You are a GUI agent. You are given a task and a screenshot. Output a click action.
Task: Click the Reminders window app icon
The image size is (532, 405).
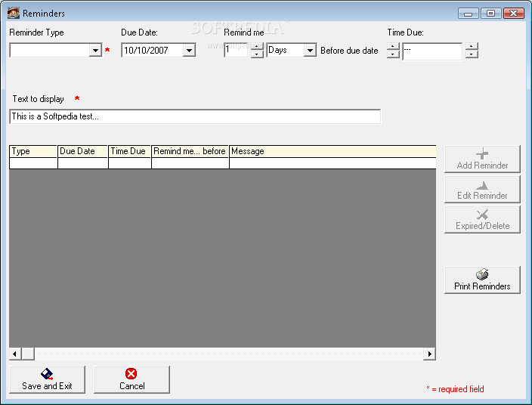[14, 14]
